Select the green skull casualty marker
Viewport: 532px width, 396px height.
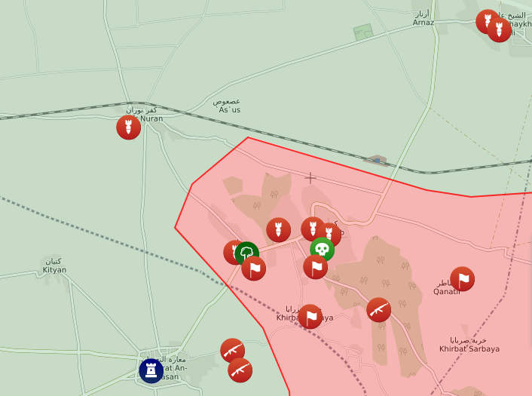click(x=322, y=249)
